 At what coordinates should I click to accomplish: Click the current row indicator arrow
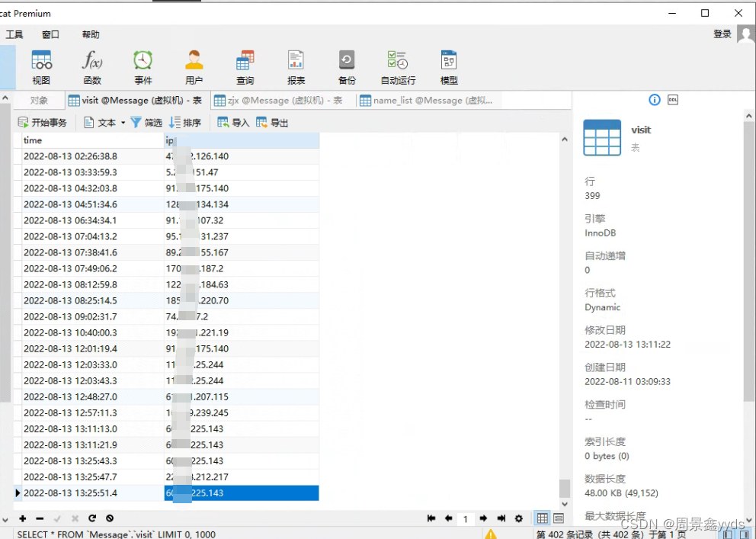point(18,492)
